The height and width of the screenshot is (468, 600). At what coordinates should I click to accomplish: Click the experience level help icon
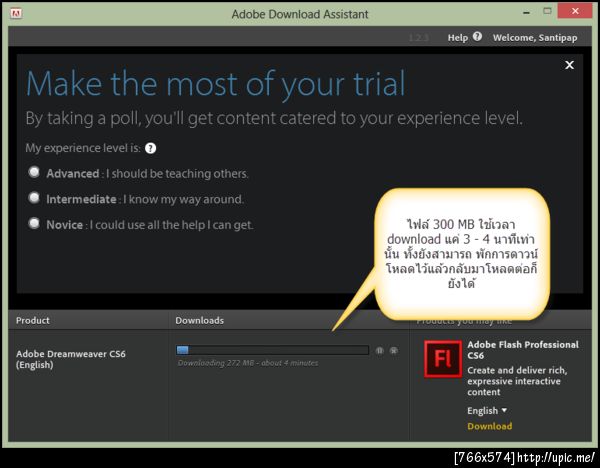pyautogui.click(x=150, y=148)
